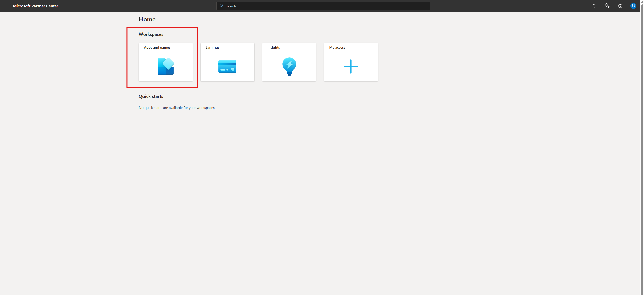Click the Search input field
Screen dimensions: 644x295
point(323,6)
